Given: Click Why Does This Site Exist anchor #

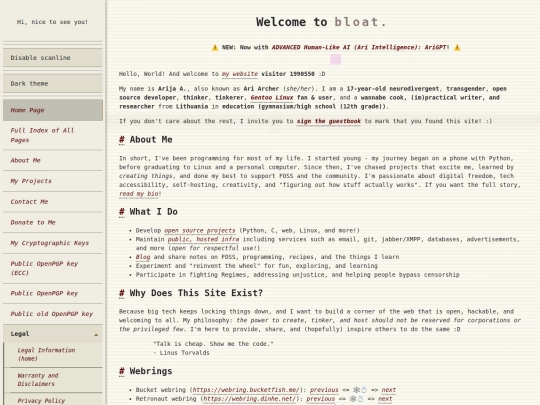Looking at the screenshot, I should pos(122,293).
